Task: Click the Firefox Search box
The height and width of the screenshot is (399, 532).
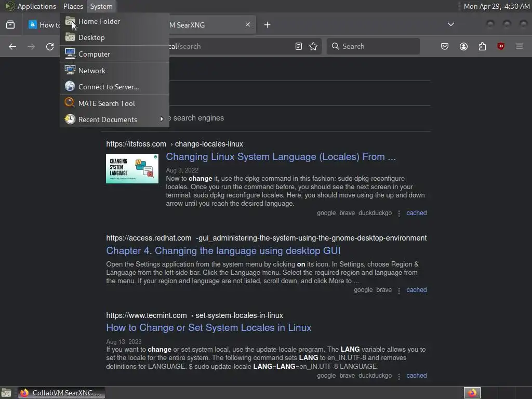Action: [x=373, y=46]
